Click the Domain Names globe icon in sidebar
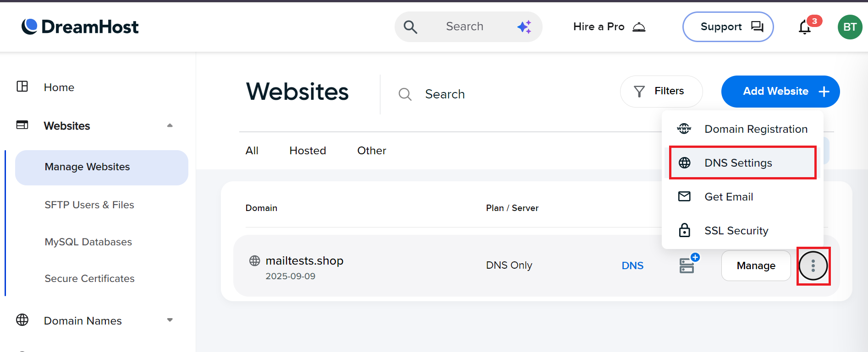Viewport: 868px width, 352px height. tap(22, 320)
